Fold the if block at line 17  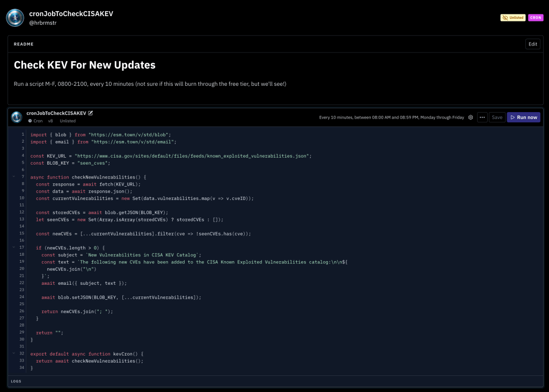(14, 248)
